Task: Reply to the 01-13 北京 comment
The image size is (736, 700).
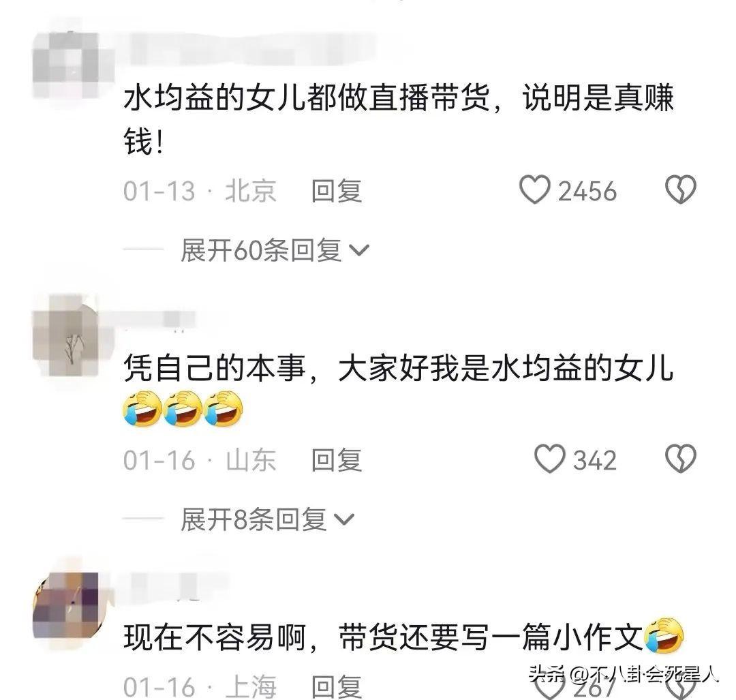Action: [337, 191]
